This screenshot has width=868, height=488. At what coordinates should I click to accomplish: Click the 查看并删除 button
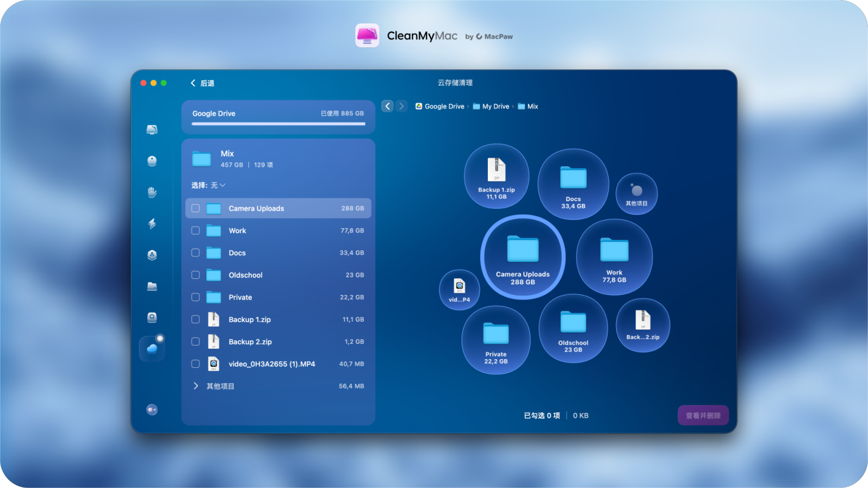(703, 416)
